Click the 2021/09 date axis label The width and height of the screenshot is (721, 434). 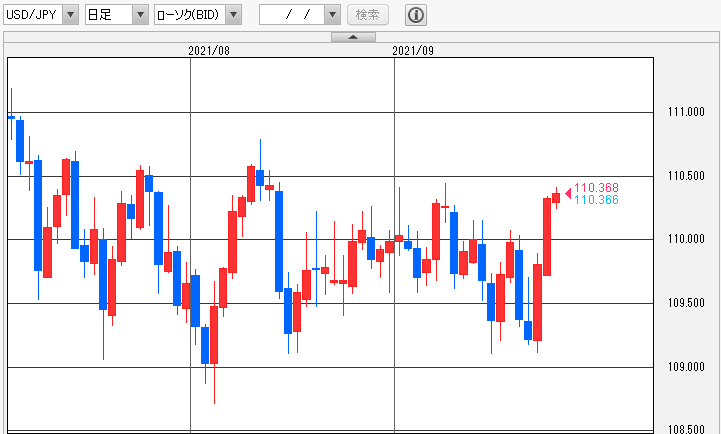click(413, 51)
